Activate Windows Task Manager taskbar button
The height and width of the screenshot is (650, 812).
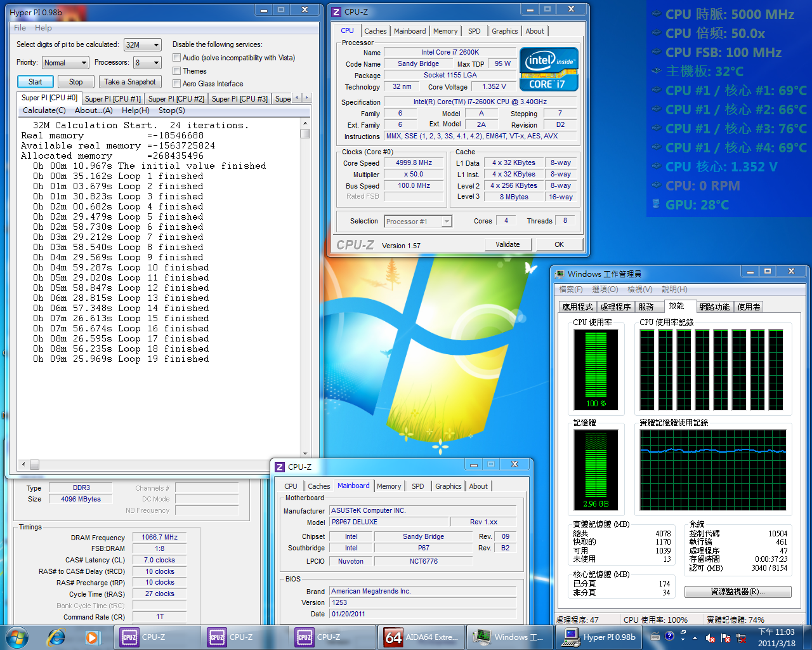coord(510,637)
